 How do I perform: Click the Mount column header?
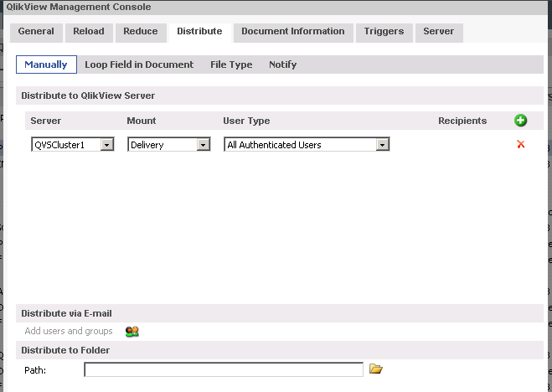tap(142, 121)
